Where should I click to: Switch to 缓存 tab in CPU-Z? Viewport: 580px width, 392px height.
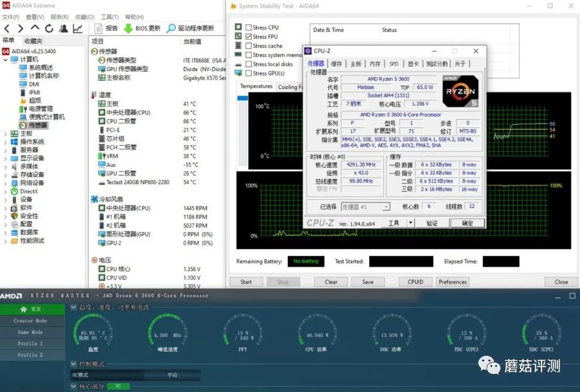pos(336,64)
